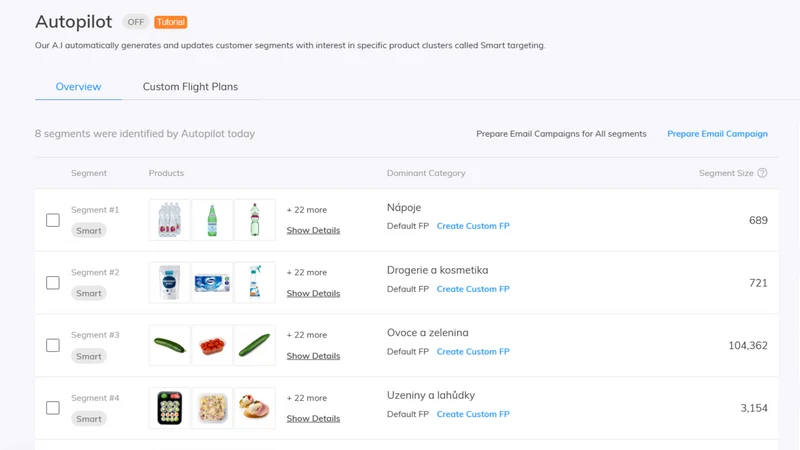The height and width of the screenshot is (450, 800).
Task: Select the Segment #3 checkbox
Action: point(53,345)
